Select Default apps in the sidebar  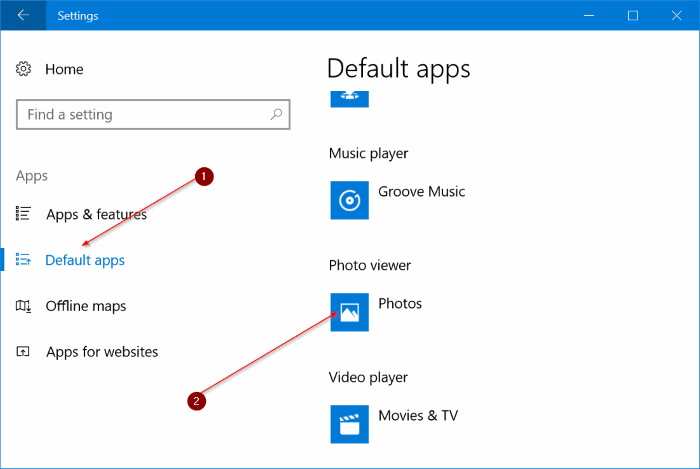click(x=85, y=260)
